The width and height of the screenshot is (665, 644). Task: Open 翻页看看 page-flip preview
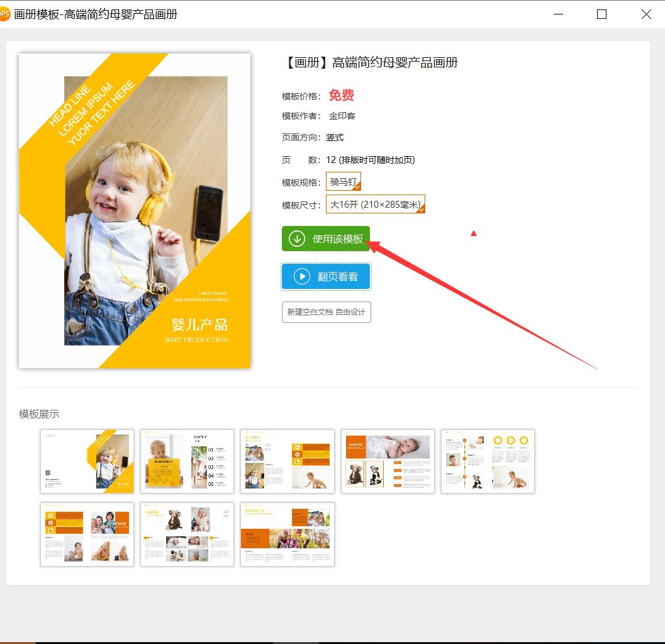(x=326, y=276)
